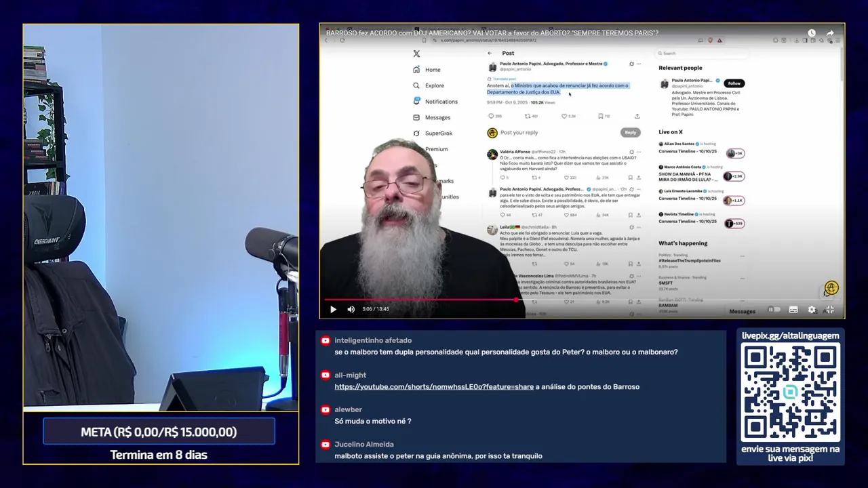This screenshot has height=488, width=868.
Task: Click the X search field
Action: click(x=702, y=53)
